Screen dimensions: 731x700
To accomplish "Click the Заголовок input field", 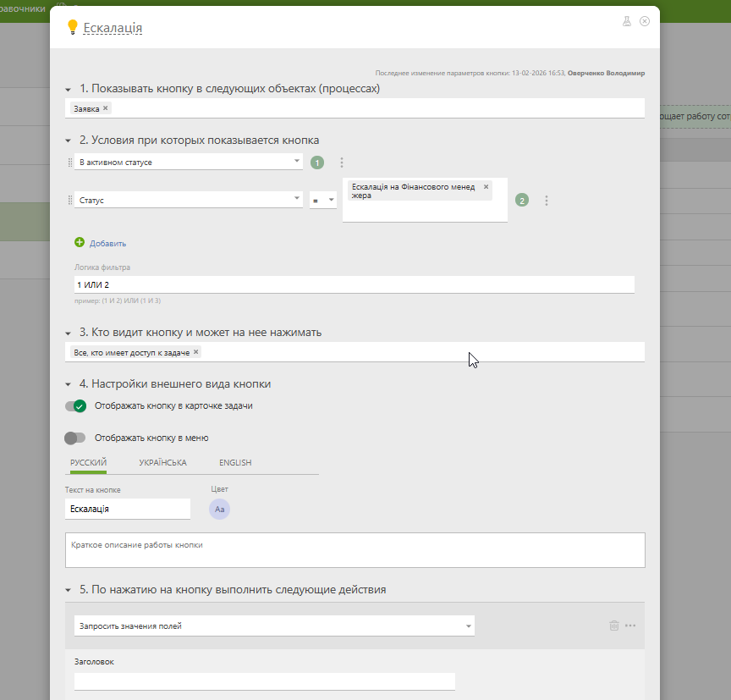I will tap(265, 681).
